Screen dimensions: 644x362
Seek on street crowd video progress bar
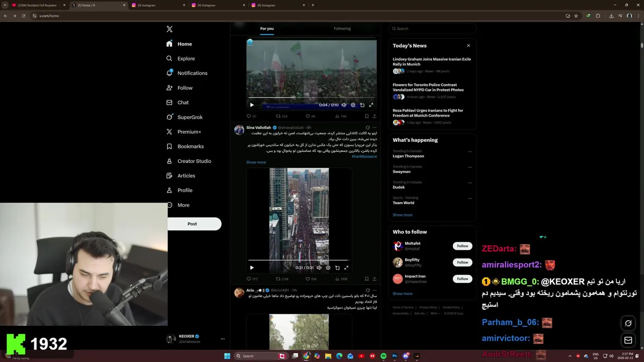point(299,260)
